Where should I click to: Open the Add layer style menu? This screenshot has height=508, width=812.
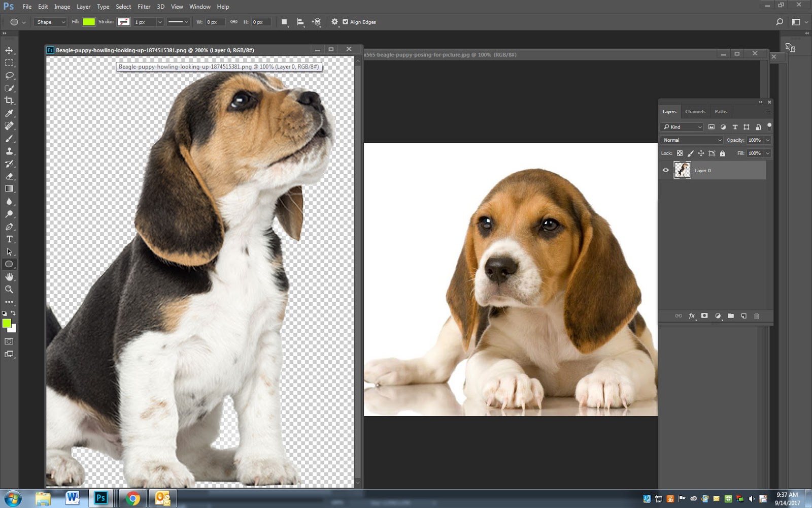(x=692, y=315)
